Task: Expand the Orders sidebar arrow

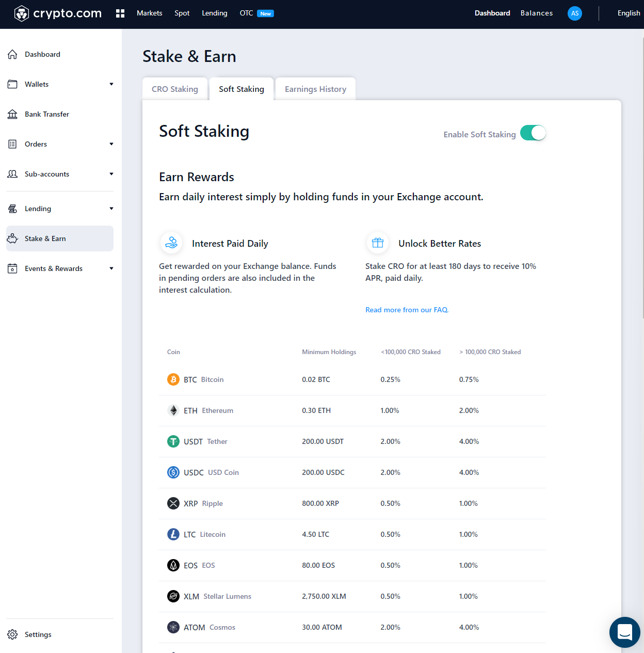Action: pyautogui.click(x=111, y=144)
